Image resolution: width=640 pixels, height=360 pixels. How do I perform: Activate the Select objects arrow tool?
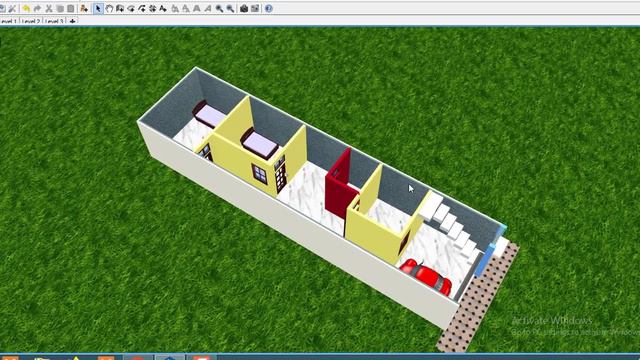tap(98, 8)
